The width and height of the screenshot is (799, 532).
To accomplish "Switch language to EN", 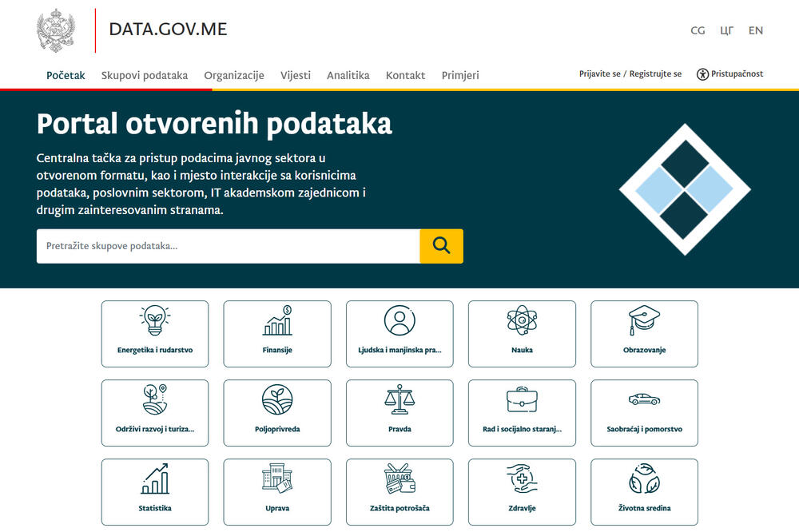I will coord(756,30).
